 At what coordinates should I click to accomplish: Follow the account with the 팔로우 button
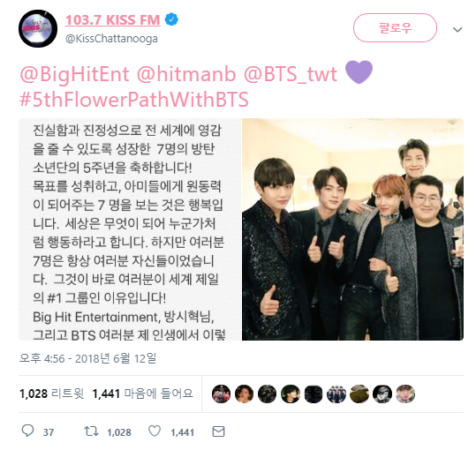click(395, 28)
